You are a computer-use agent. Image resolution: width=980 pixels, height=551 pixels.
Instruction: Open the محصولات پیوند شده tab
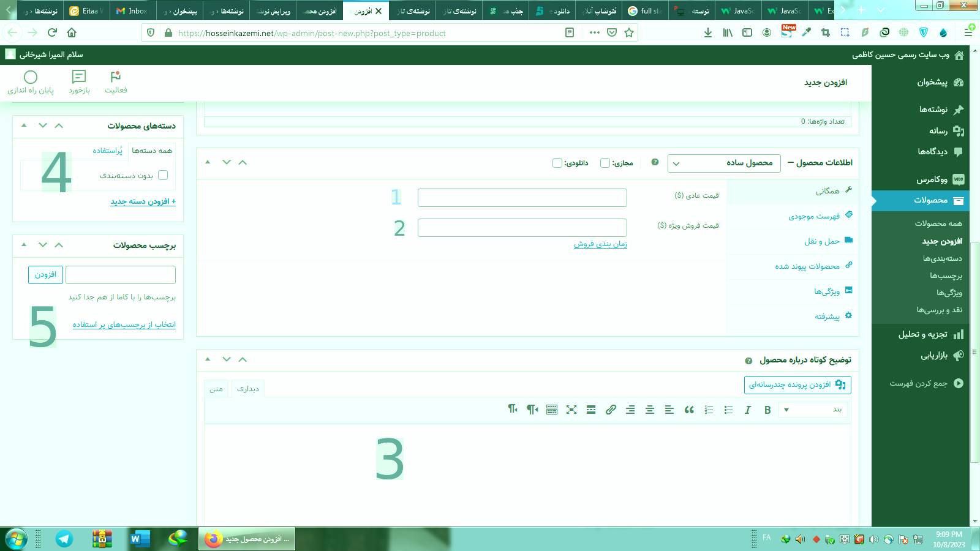(x=793, y=266)
